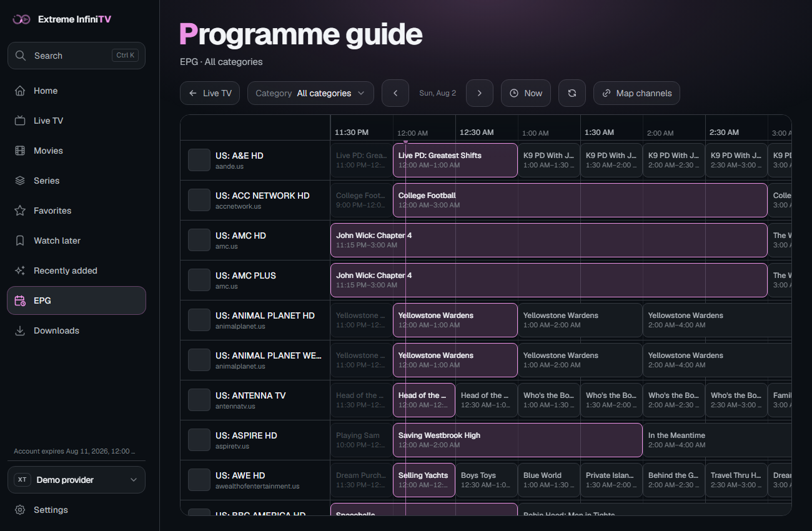The width and height of the screenshot is (812, 531).
Task: Refresh the guide with the reload icon
Action: 572,93
